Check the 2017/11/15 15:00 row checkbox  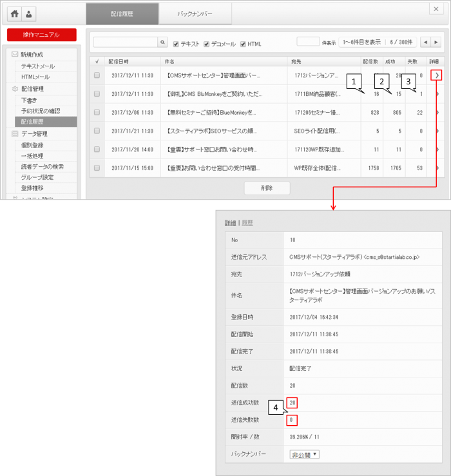(97, 167)
